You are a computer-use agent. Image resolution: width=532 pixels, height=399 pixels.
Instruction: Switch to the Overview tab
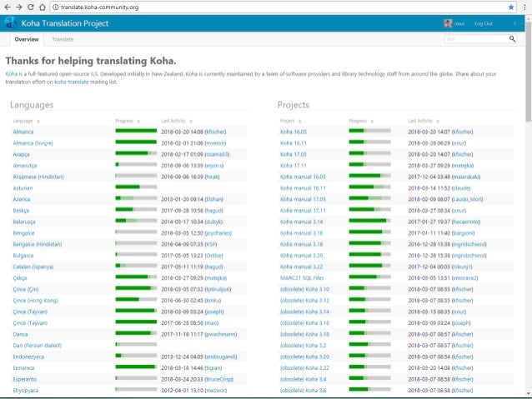(x=27, y=39)
